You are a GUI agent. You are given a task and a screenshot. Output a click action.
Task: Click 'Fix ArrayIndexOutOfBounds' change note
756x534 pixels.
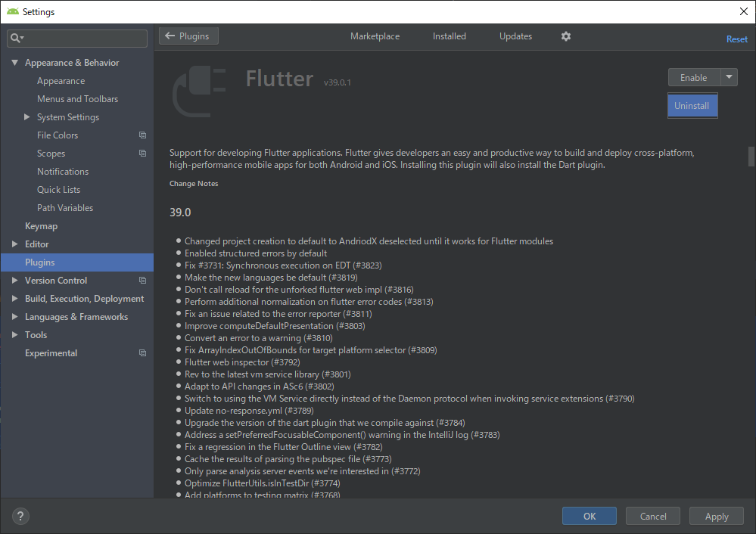(x=310, y=350)
